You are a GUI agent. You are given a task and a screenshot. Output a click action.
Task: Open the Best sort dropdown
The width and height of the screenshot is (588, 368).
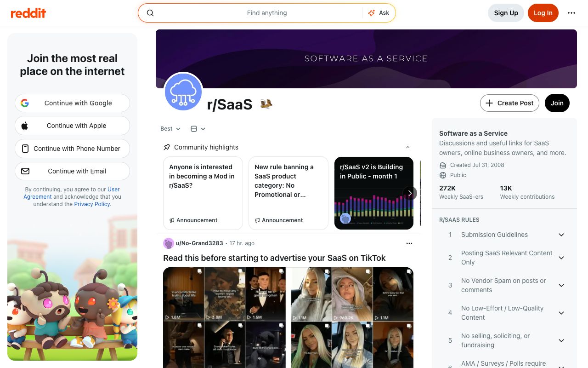tap(170, 129)
